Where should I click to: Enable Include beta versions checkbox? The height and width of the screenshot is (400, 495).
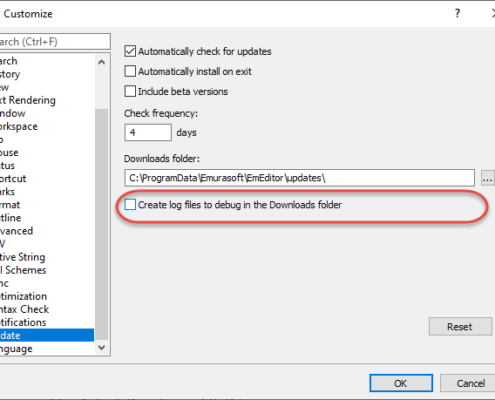tap(130, 91)
